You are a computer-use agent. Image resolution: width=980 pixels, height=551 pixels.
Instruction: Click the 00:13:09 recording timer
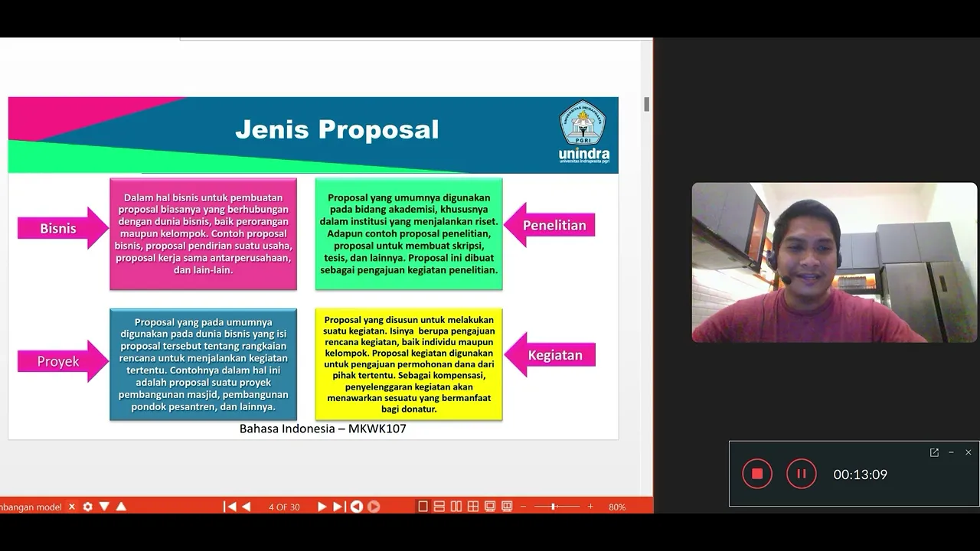point(861,474)
